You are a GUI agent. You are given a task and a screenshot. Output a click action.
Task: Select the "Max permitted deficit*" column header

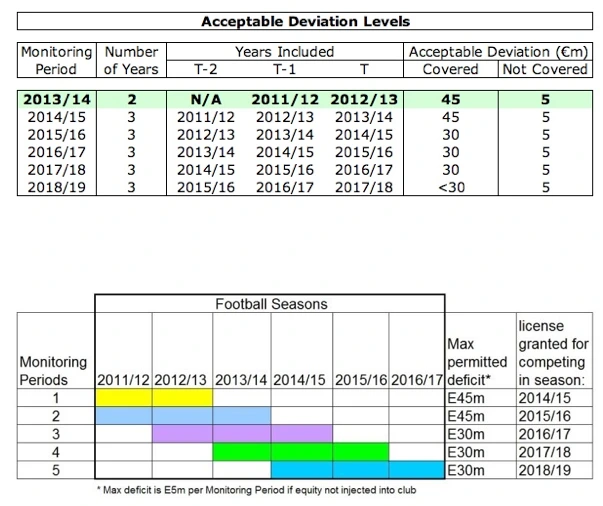point(477,362)
